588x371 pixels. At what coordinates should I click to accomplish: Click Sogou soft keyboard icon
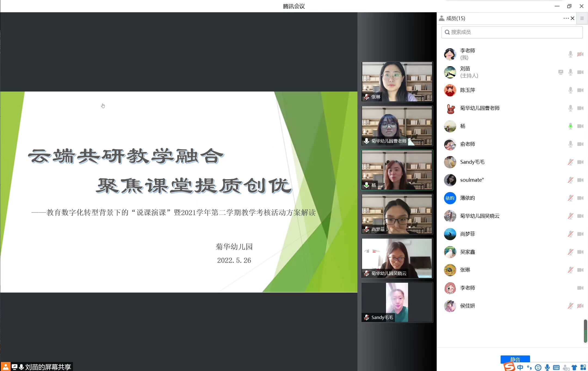coord(556,367)
